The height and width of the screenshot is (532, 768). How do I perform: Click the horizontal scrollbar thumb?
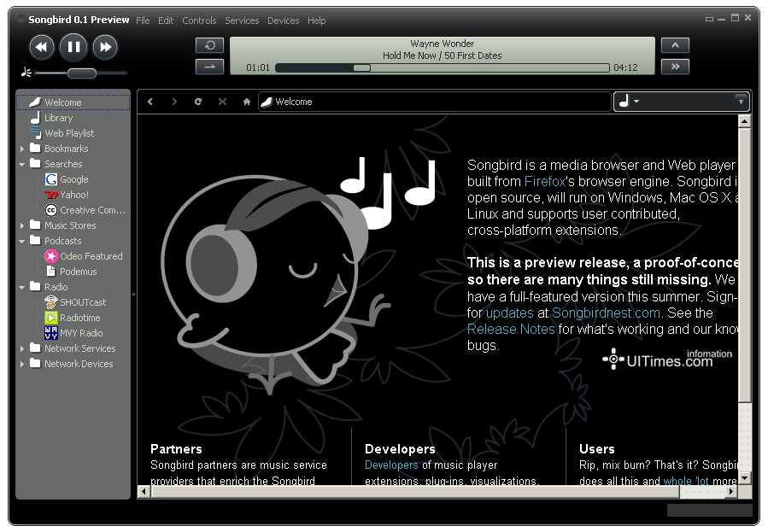point(415,491)
